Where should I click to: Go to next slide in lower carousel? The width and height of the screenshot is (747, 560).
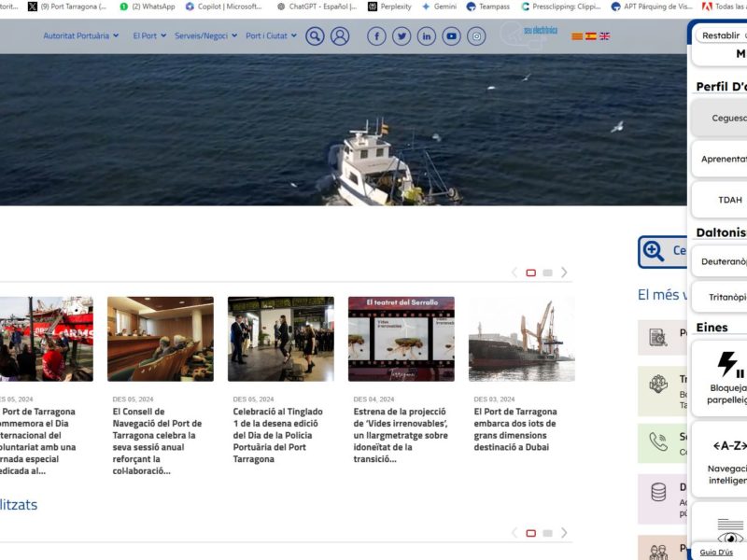[564, 533]
